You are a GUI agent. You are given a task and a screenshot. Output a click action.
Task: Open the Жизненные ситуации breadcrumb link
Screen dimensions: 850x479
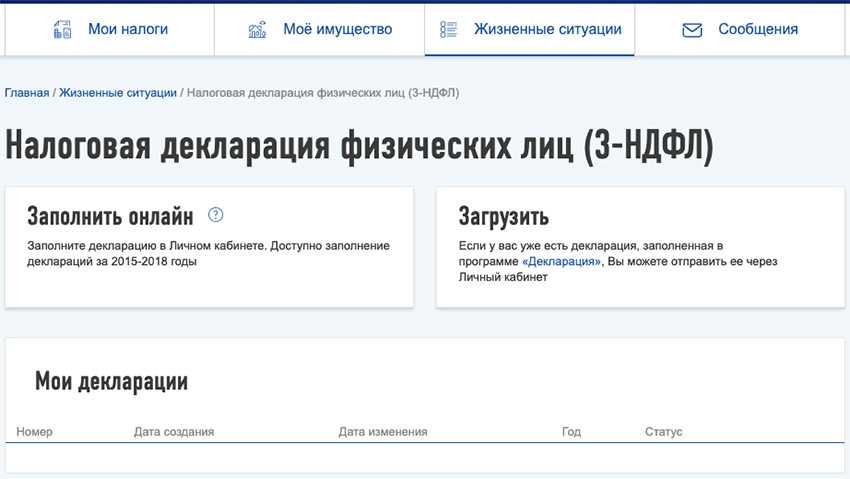tap(117, 93)
